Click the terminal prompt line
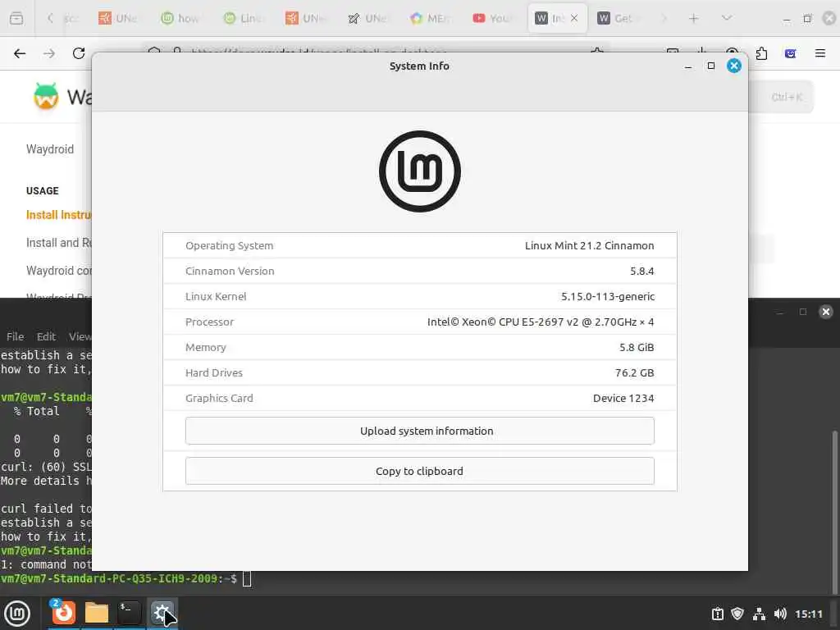Viewport: 840px width, 630px height. tap(126, 578)
